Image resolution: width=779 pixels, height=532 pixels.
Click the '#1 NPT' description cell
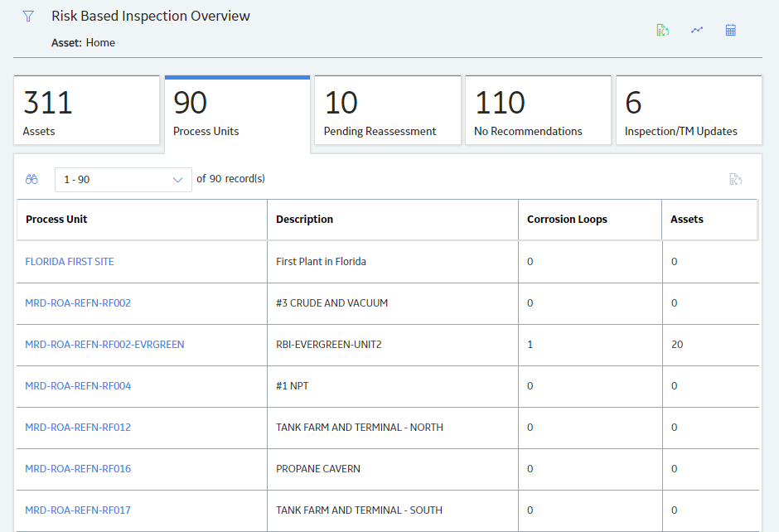[x=393, y=386]
